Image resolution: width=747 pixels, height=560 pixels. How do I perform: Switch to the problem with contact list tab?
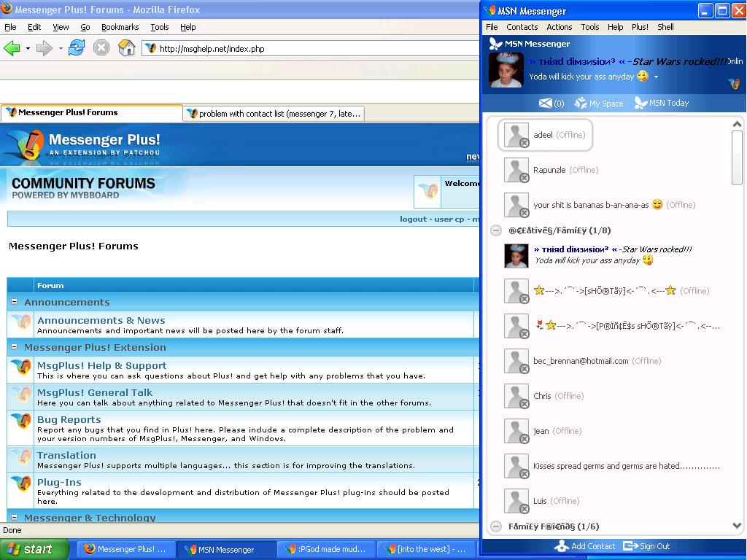pyautogui.click(x=274, y=113)
